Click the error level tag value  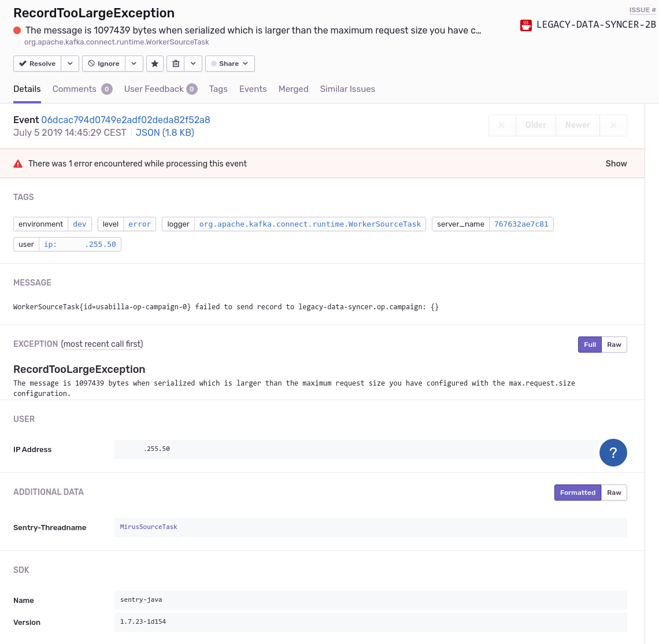tap(139, 224)
